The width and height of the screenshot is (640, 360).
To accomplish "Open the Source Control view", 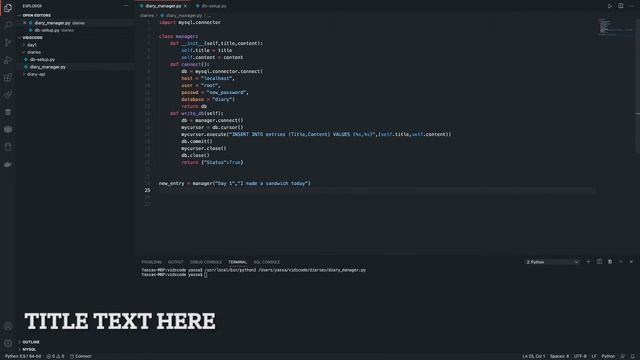I will coord(8,42).
